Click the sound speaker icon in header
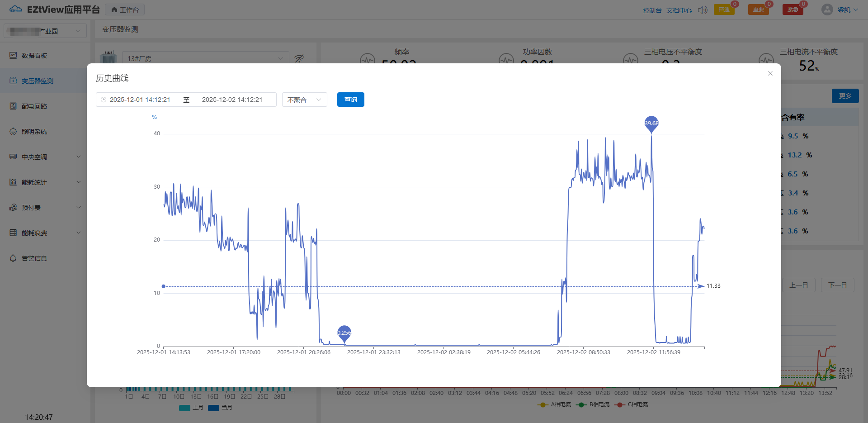This screenshot has width=868, height=423. click(702, 10)
